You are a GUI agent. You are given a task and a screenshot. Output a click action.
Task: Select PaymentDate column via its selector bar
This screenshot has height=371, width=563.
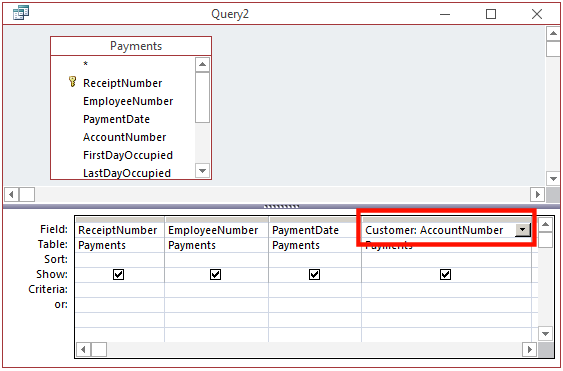(x=315, y=219)
